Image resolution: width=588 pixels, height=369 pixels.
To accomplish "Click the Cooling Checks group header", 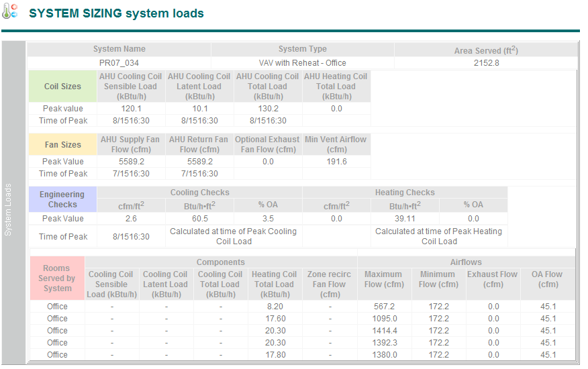I will 199,193.
